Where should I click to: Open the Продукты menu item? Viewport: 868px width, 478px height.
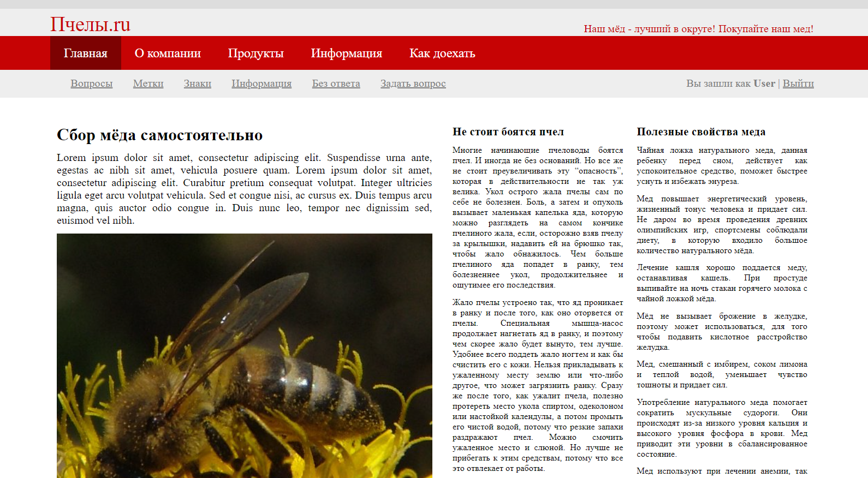click(255, 53)
